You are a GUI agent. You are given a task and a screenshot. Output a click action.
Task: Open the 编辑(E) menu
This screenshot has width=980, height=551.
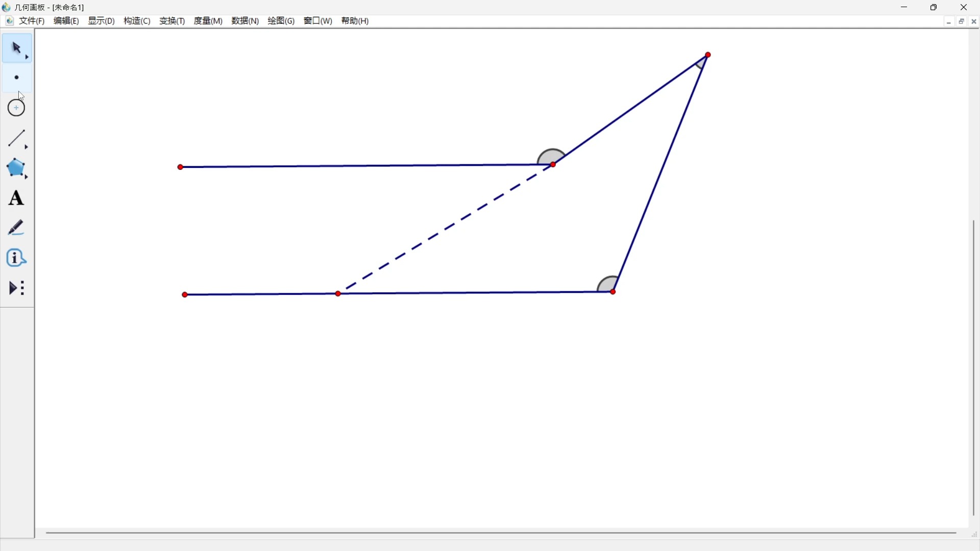coord(66,21)
